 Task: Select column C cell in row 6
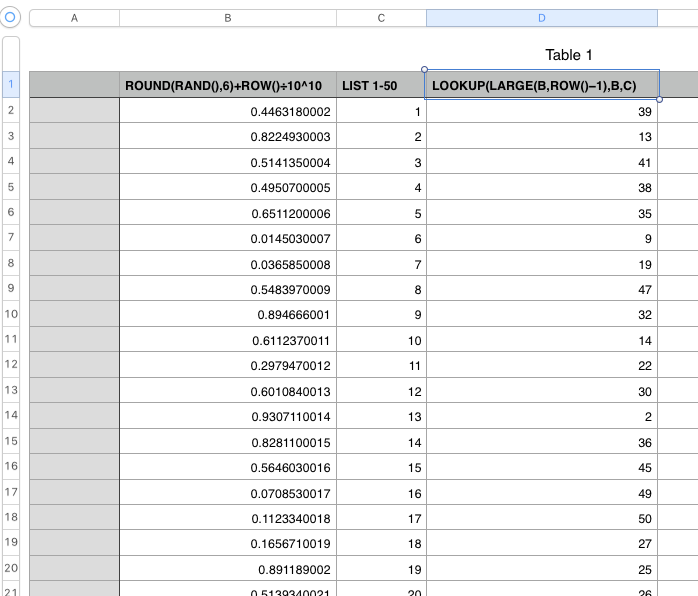tap(381, 212)
